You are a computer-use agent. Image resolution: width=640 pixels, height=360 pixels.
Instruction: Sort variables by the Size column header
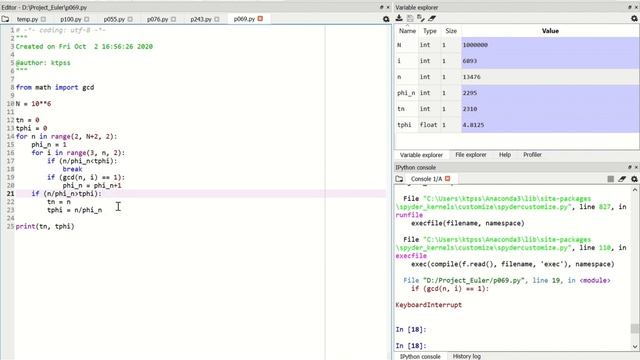451,31
